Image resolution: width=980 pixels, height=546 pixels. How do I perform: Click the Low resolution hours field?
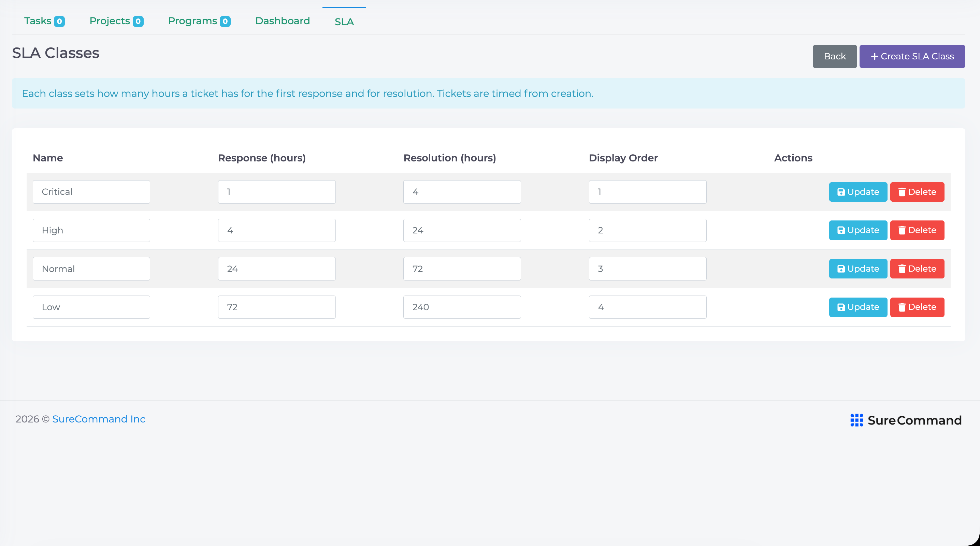pyautogui.click(x=462, y=307)
